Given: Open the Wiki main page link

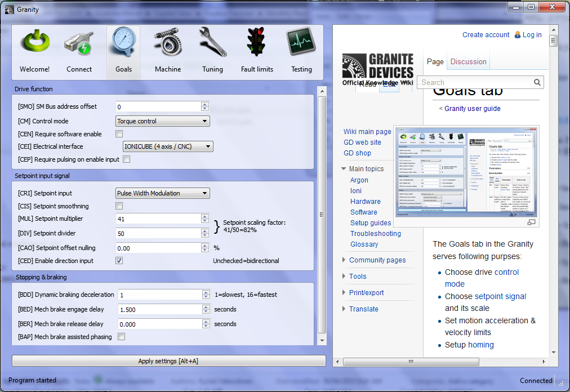Looking at the screenshot, I should 367,132.
